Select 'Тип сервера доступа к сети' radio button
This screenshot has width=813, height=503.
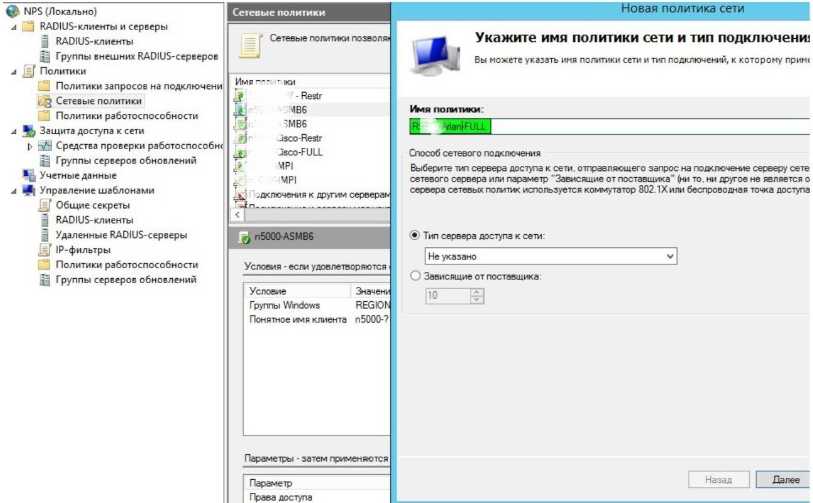point(416,234)
